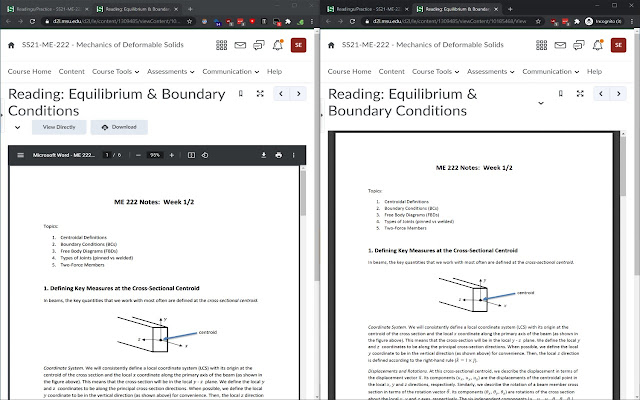This screenshot has height=400, width=640.
Task: Toggle PDF sidebar hamburger menu
Action: point(20,155)
